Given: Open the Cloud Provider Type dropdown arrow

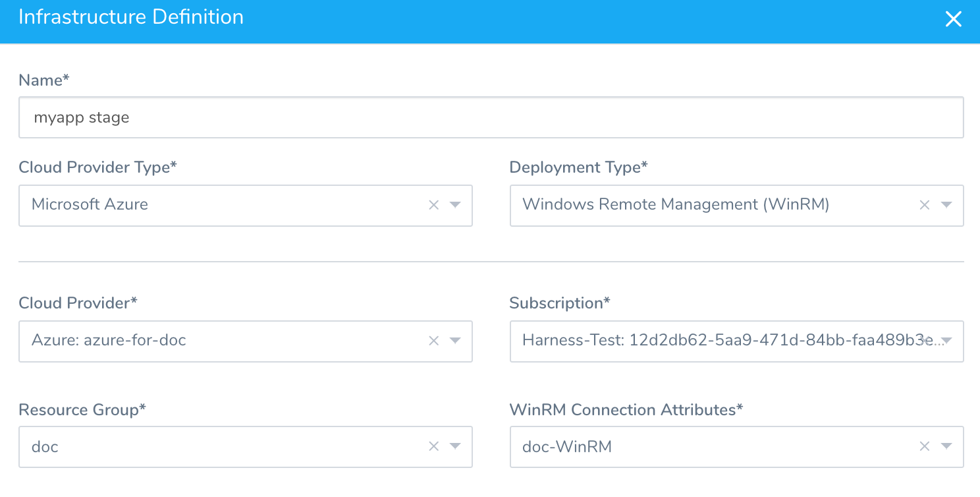Looking at the screenshot, I should (x=454, y=205).
